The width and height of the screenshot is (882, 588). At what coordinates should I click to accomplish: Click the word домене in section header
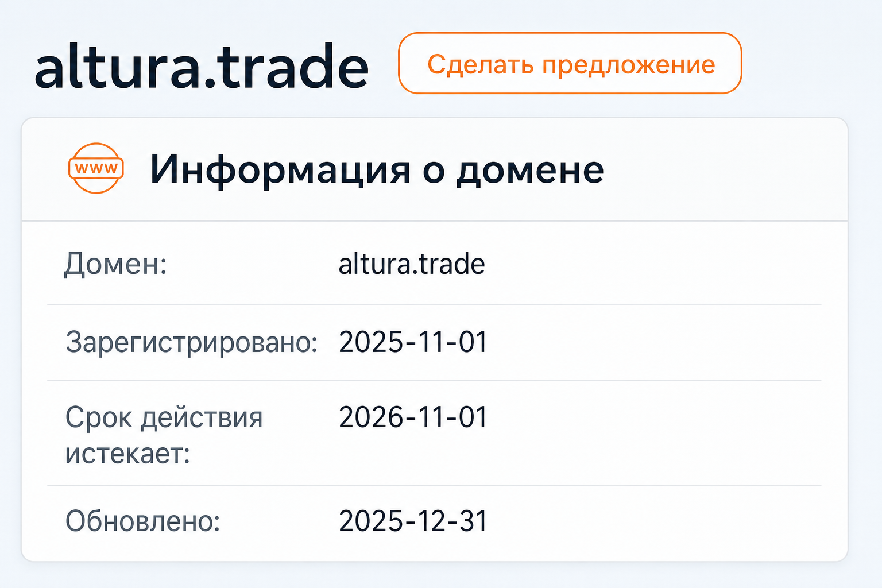point(530,171)
